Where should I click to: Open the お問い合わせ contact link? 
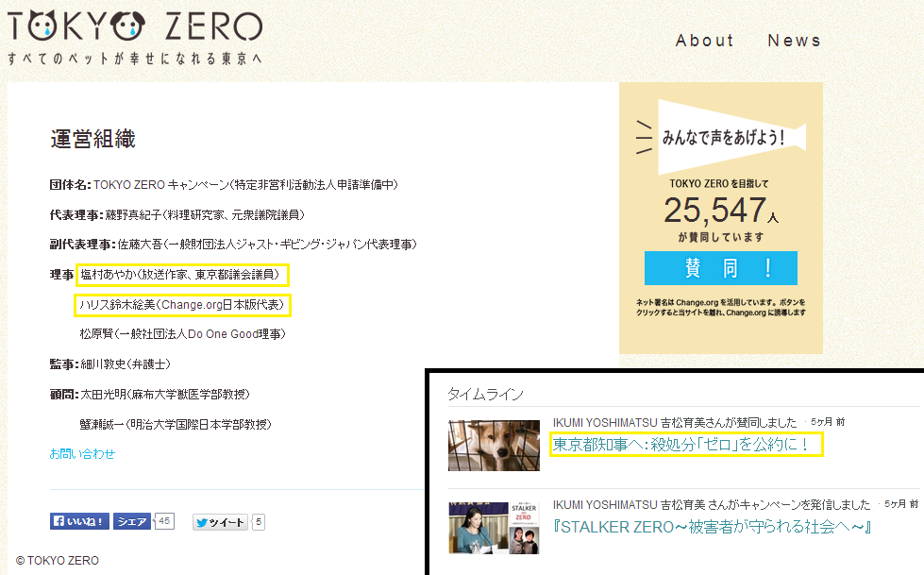click(82, 453)
